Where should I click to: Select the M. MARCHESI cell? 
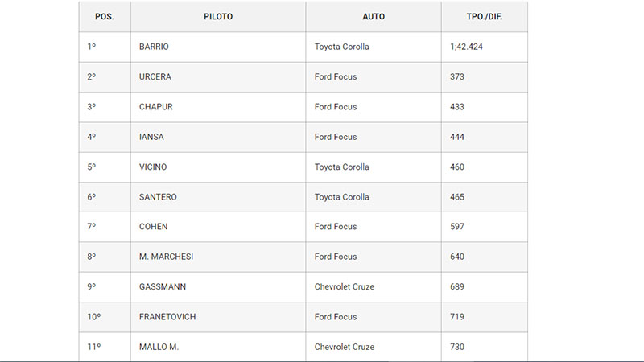[166, 257]
